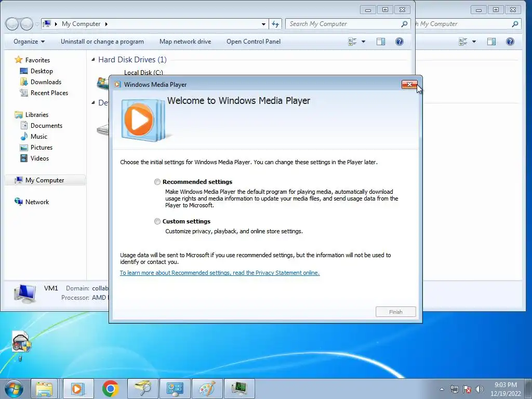Collapse the second drive group below Hard Disk Drives
Image resolution: width=532 pixels, height=399 pixels.
coord(94,103)
